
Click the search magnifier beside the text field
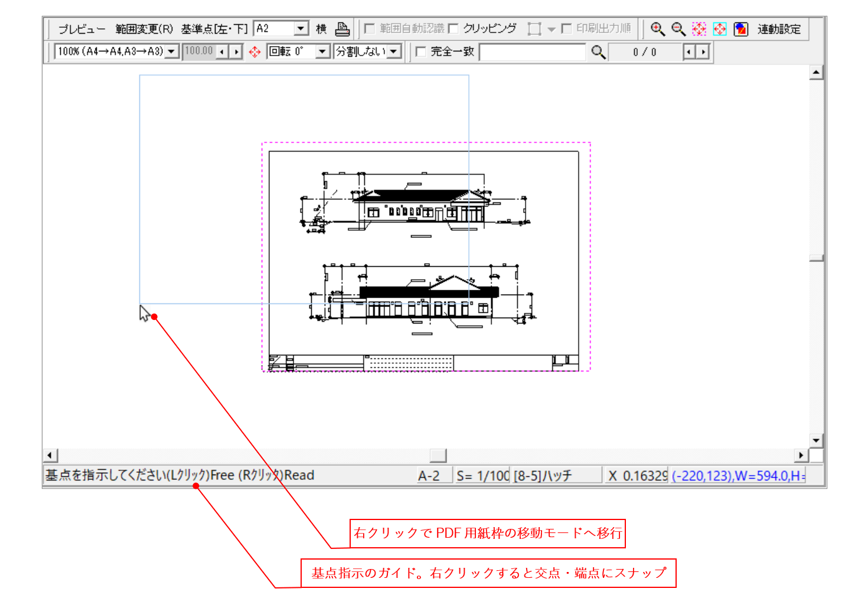[x=598, y=52]
